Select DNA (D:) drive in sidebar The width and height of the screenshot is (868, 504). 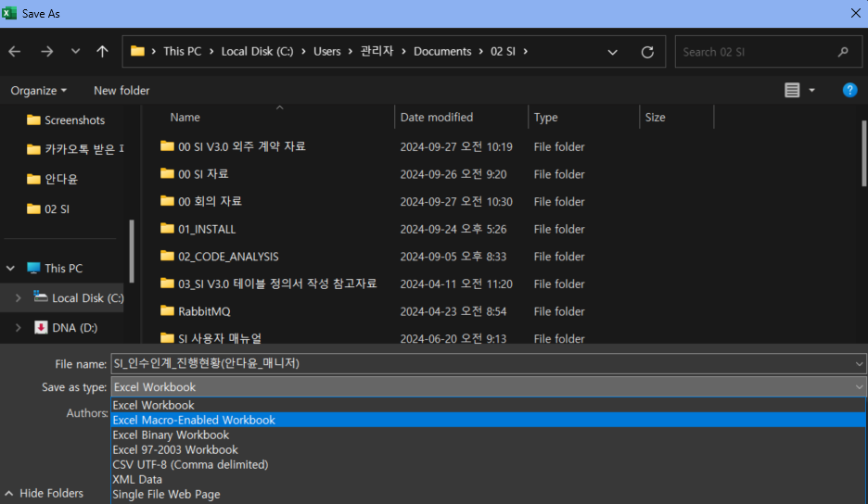click(x=66, y=328)
